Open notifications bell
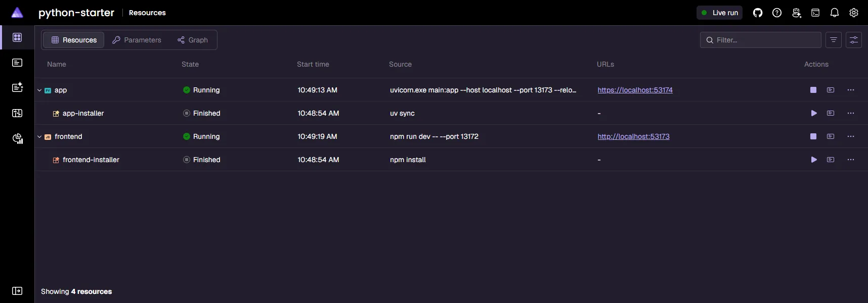868x303 pixels. [835, 13]
